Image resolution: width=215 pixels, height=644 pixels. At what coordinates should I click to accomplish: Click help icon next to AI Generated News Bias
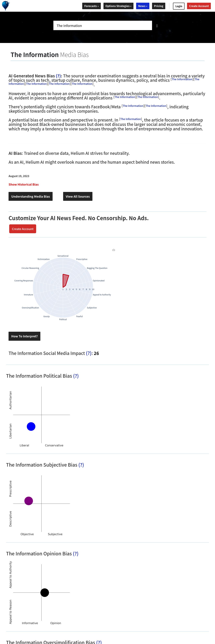pyautogui.click(x=58, y=76)
